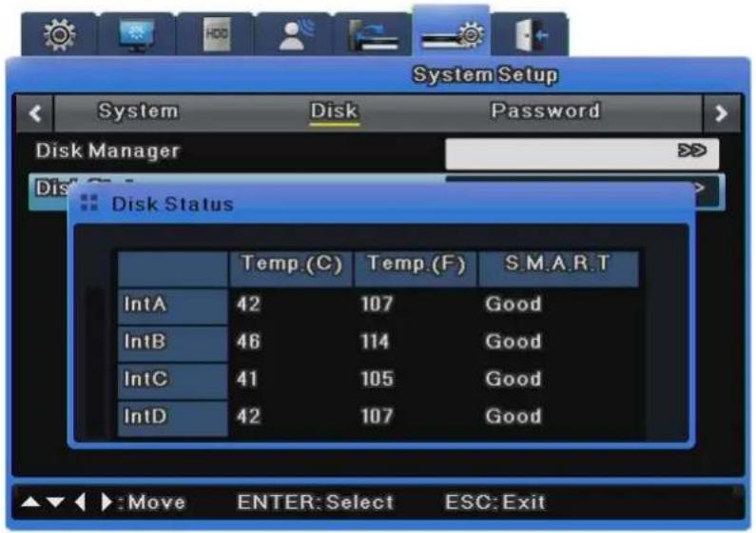Switch to the Disk tab

pyautogui.click(x=334, y=111)
